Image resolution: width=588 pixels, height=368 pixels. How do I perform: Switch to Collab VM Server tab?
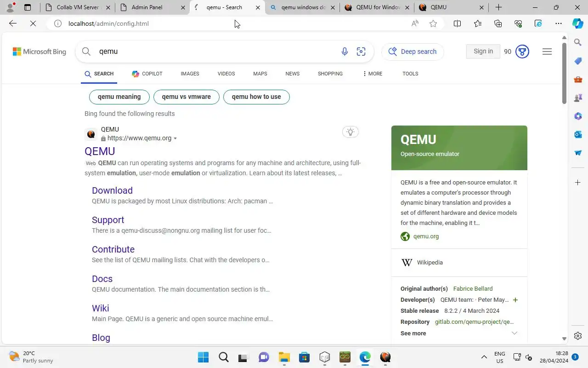[77, 7]
